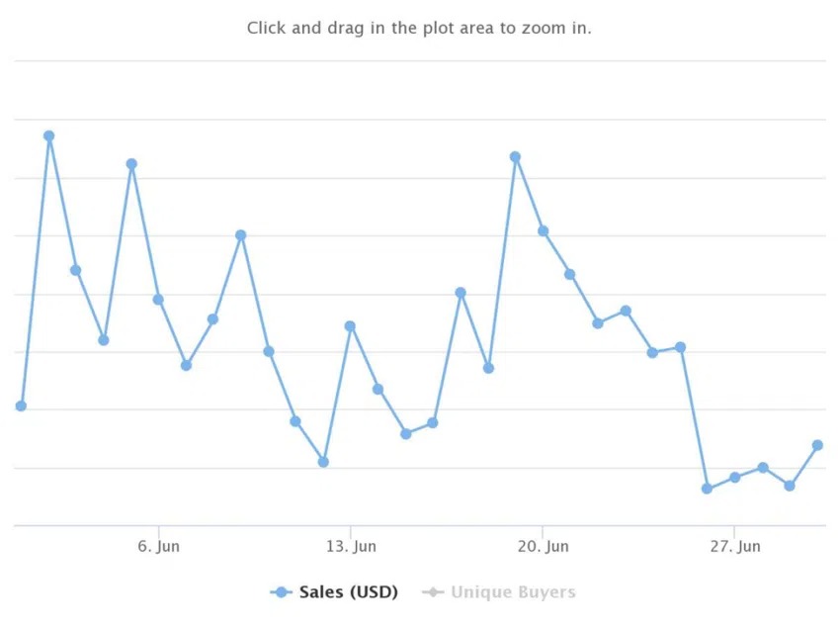Select the peak data point on 19 June
This screenshot has width=840, height=630.
point(515,157)
